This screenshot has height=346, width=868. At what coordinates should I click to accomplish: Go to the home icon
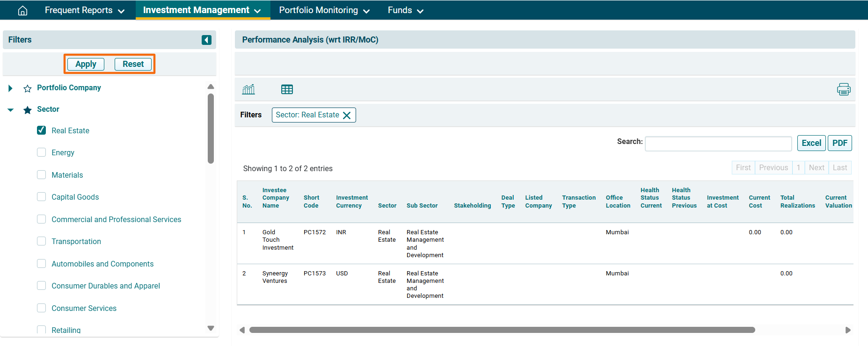click(22, 10)
